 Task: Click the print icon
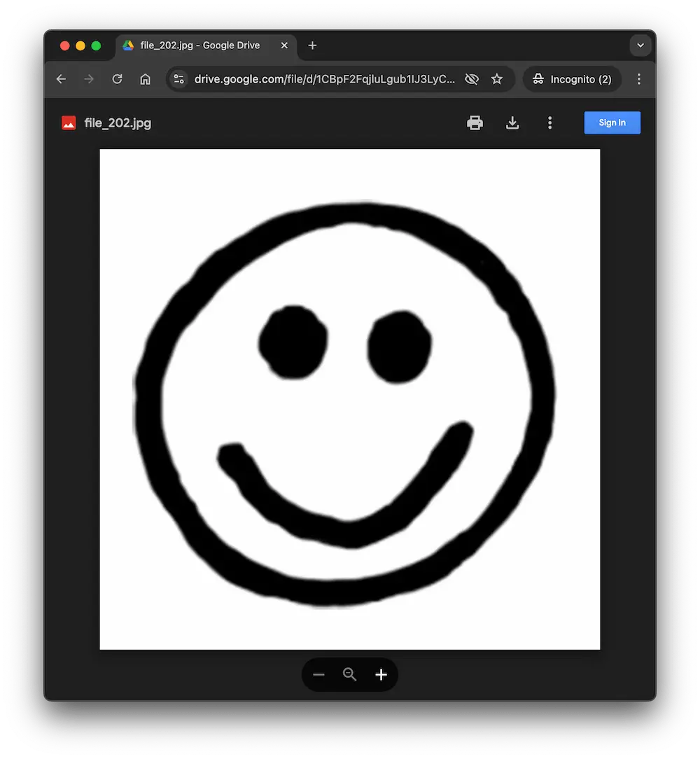point(475,123)
